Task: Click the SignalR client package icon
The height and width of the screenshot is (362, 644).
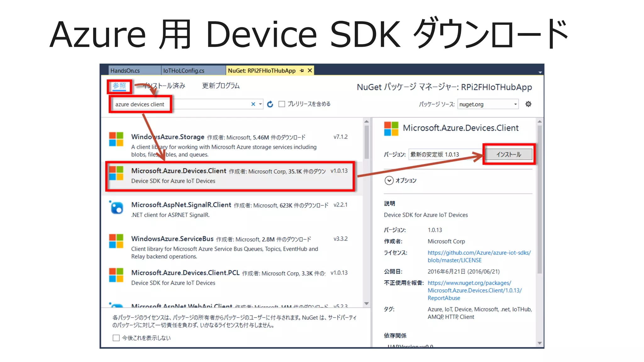Action: [116, 207]
